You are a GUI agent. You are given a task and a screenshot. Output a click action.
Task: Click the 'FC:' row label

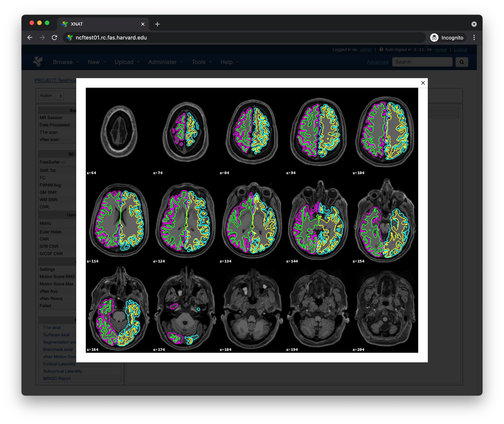click(43, 178)
